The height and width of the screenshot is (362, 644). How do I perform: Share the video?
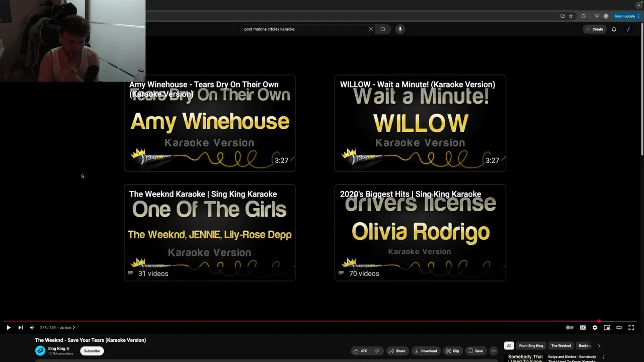397,351
